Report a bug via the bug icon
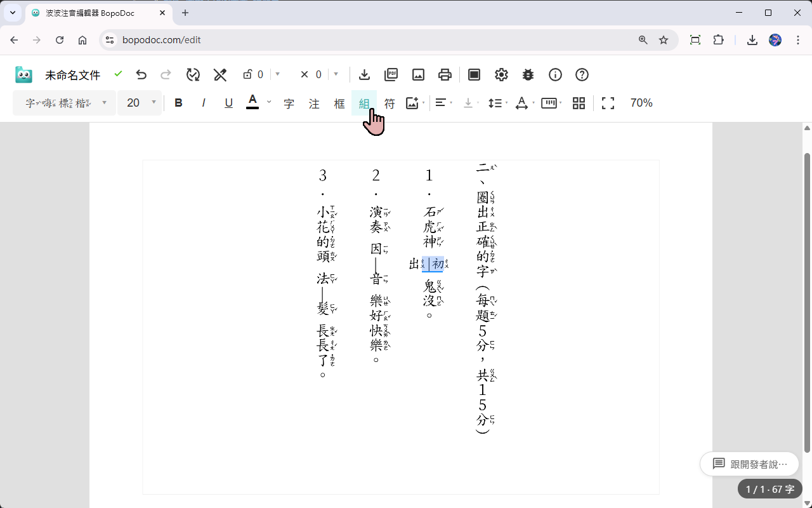Viewport: 812px width, 508px height. tap(528, 74)
